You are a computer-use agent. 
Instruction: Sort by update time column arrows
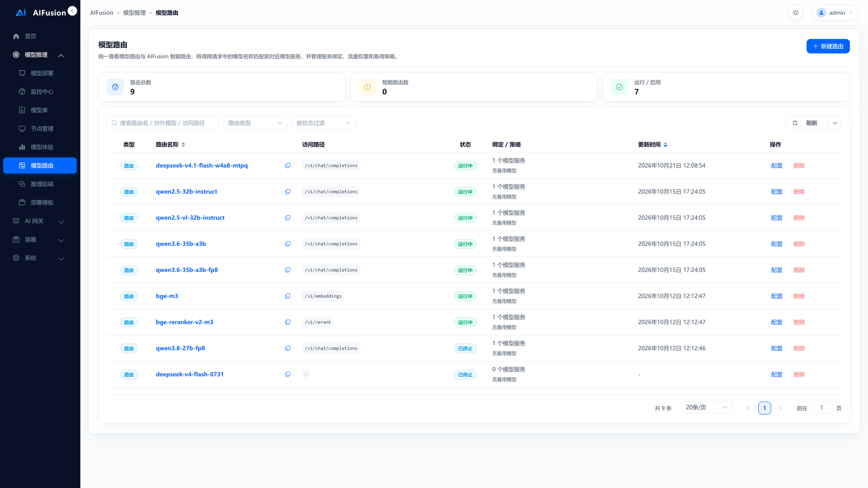tap(665, 145)
